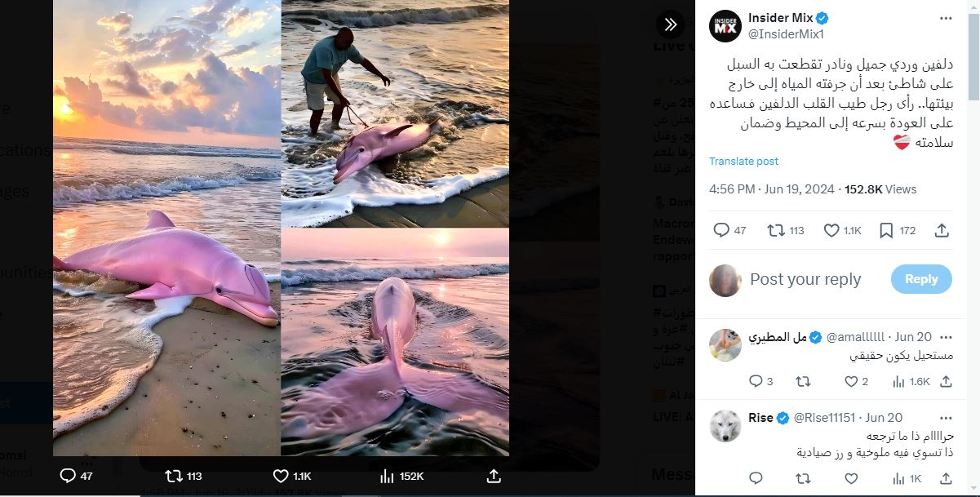980x497 pixels.
Task: Open more options on Rise's reply
Action: point(946,418)
